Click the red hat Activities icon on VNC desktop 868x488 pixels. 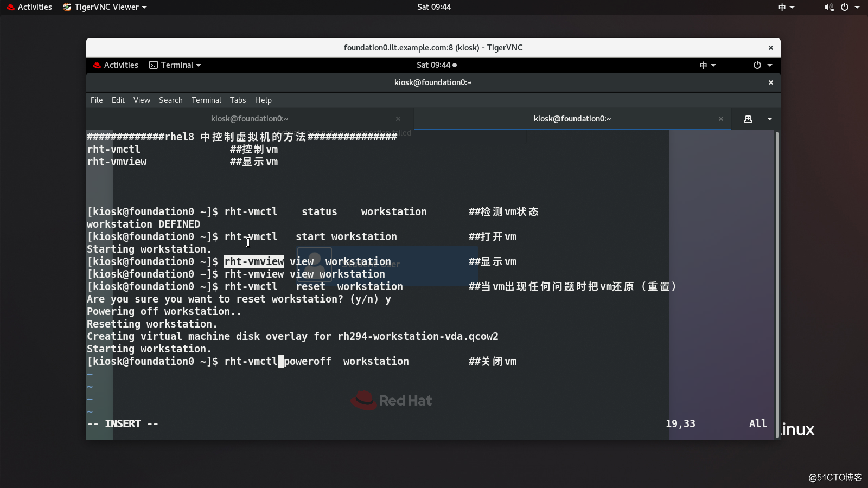click(98, 65)
